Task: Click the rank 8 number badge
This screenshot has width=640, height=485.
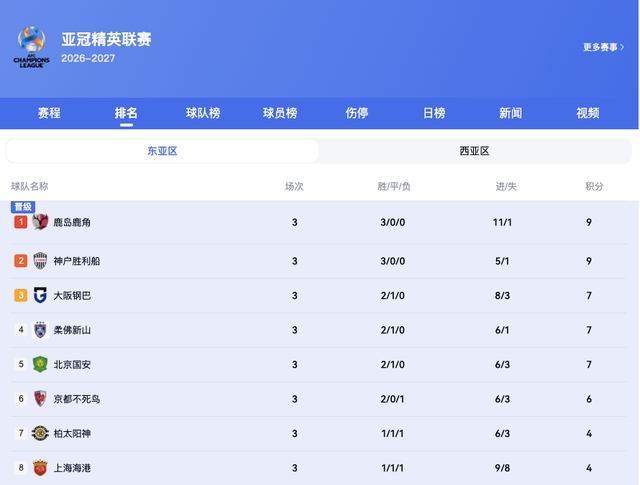Action: [21, 467]
